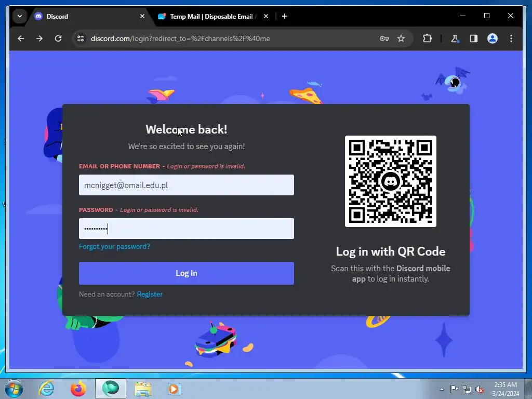Viewport: 532px width, 399px height.
Task: Minimize the browser window
Action: pyautogui.click(x=463, y=16)
